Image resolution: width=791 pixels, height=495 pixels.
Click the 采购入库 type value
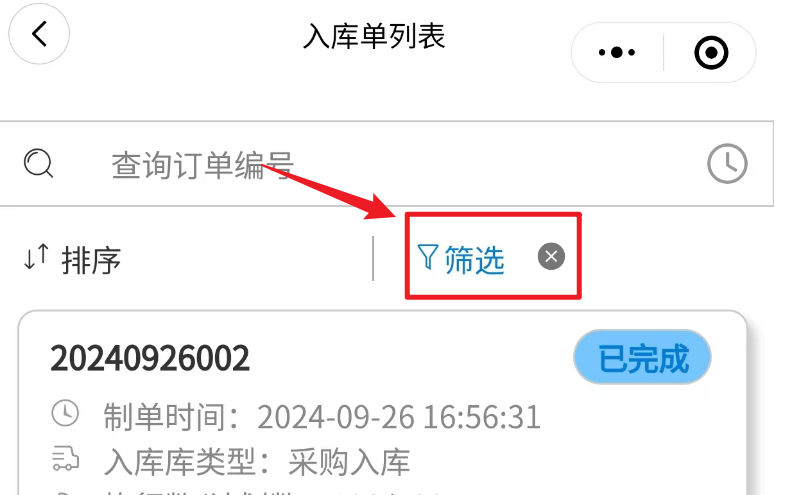pyautogui.click(x=349, y=462)
